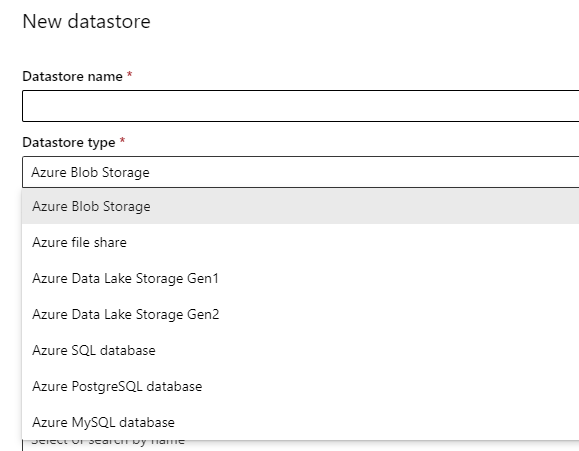Viewport: 579px width, 451px height.
Task: Click the Datastore name label
Action: pos(72,76)
